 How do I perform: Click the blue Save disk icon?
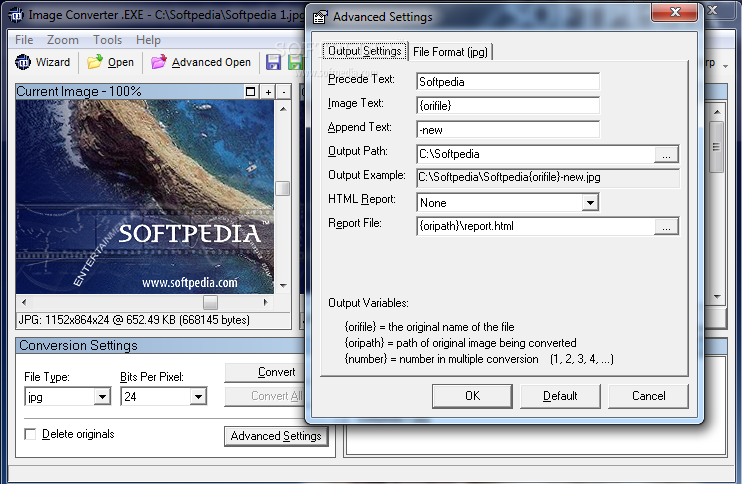274,62
